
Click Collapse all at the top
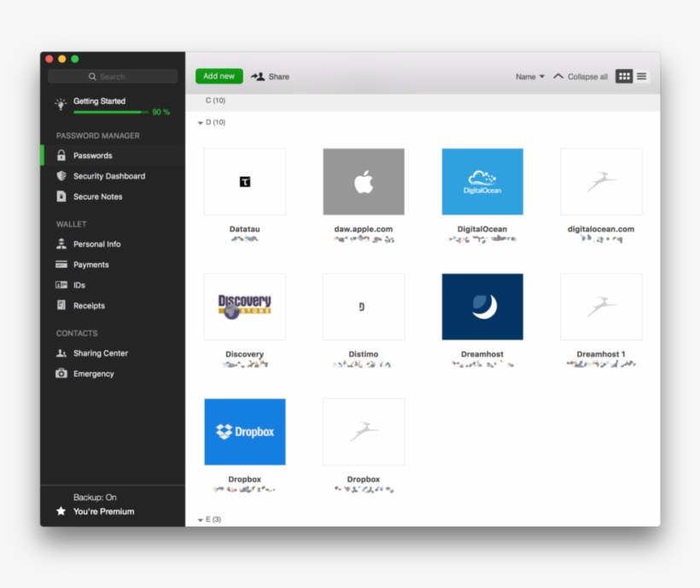pos(586,76)
